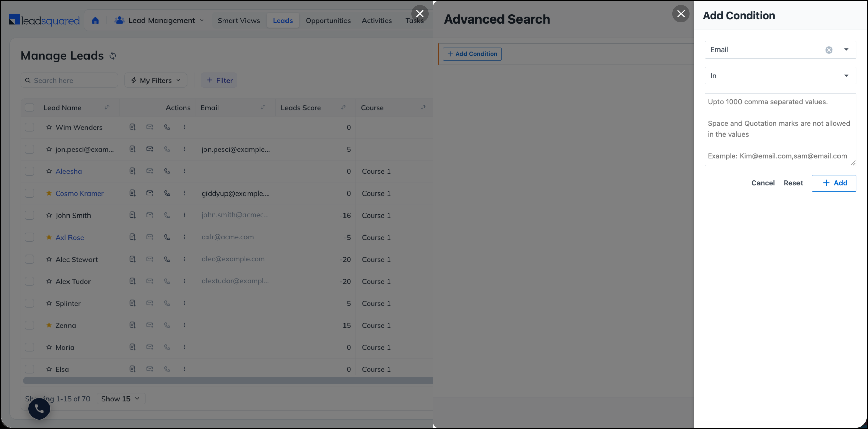Check the Wim Wenders row checkbox
Screen dimensions: 868x429
[x=29, y=127]
